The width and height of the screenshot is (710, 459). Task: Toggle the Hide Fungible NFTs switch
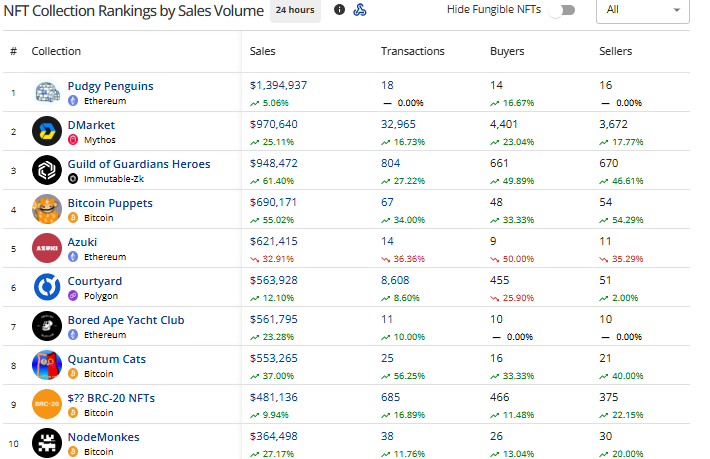(561, 10)
